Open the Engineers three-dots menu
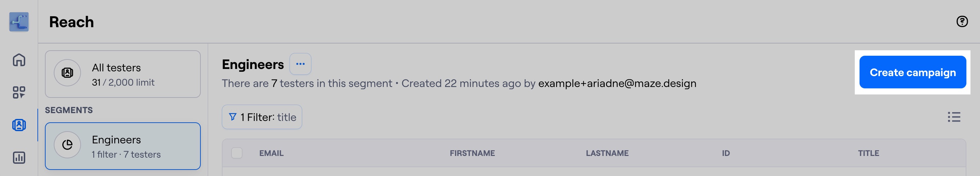The width and height of the screenshot is (980, 176). point(300,64)
